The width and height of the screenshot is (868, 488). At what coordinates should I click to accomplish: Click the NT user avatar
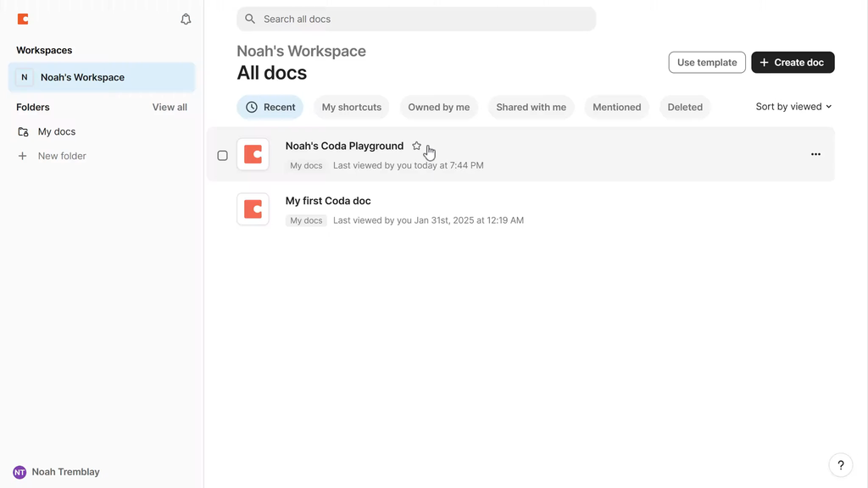(19, 472)
